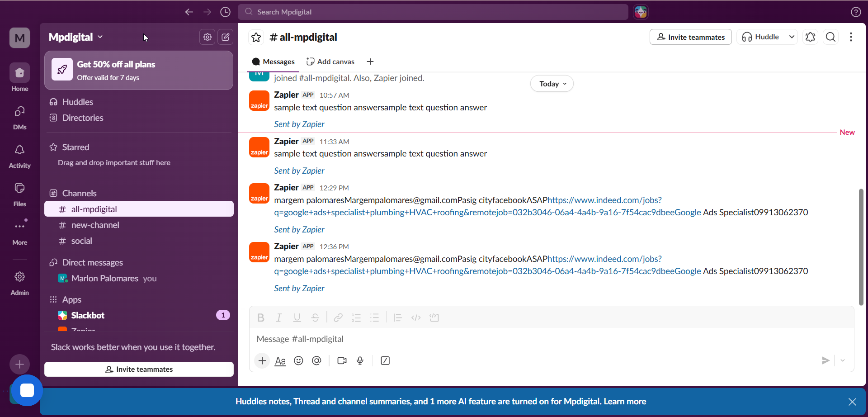Open the Learn more link in the banner
Image resolution: width=868 pixels, height=417 pixels.
[625, 401]
